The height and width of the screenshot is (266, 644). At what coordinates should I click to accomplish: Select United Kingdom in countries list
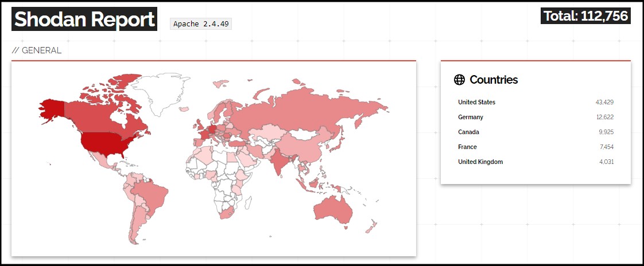point(480,162)
